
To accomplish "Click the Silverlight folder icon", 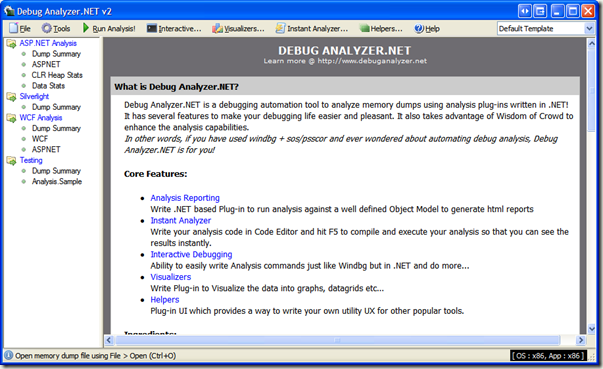I will (x=11, y=96).
